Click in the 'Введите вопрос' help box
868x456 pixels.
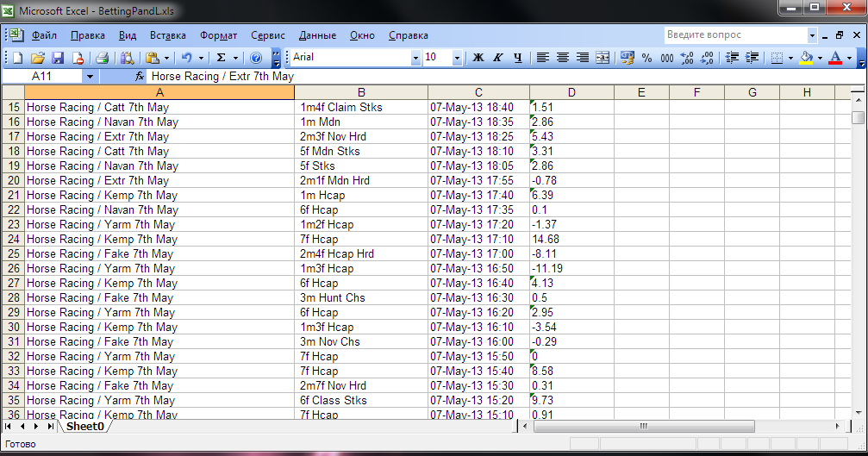[736, 34]
